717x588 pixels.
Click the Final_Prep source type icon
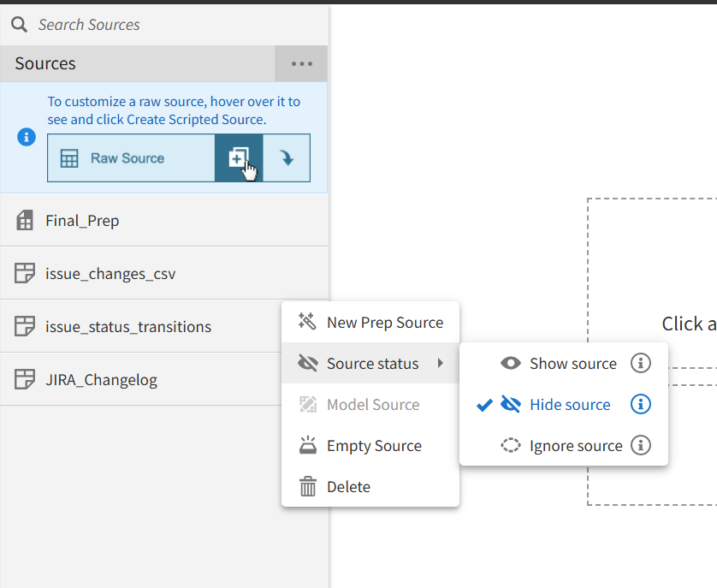pos(25,221)
